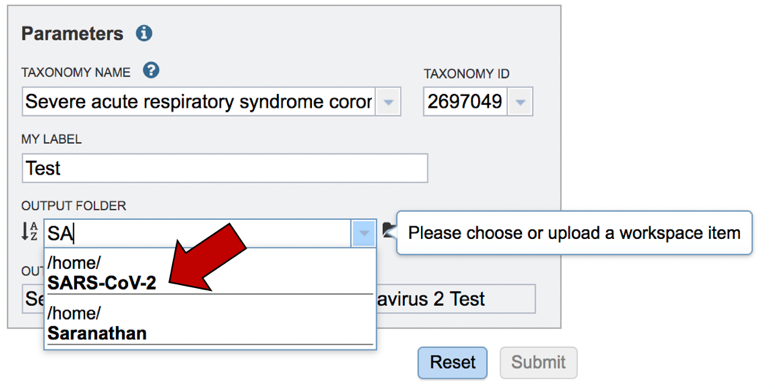Viewport: 775px width, 389px height.
Task: Click the Submit button
Action: [538, 362]
